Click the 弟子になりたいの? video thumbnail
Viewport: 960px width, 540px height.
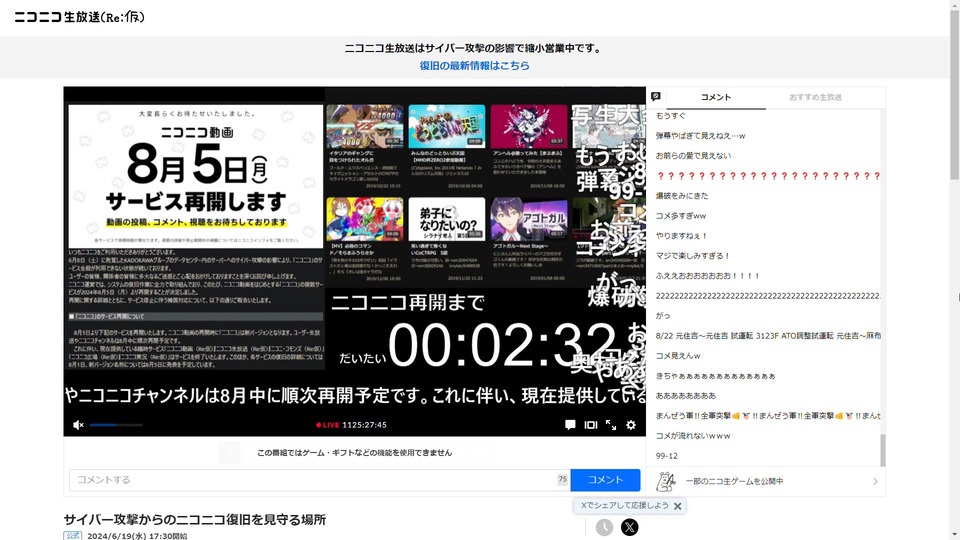446,219
